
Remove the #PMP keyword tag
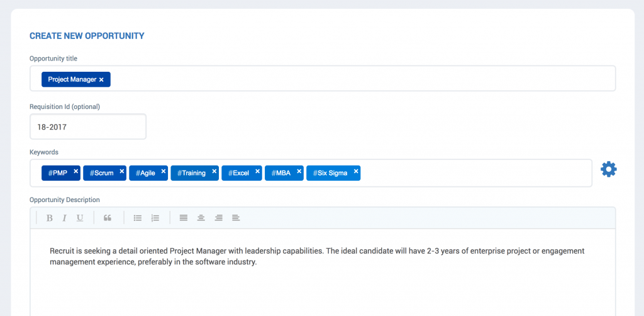[x=76, y=171]
